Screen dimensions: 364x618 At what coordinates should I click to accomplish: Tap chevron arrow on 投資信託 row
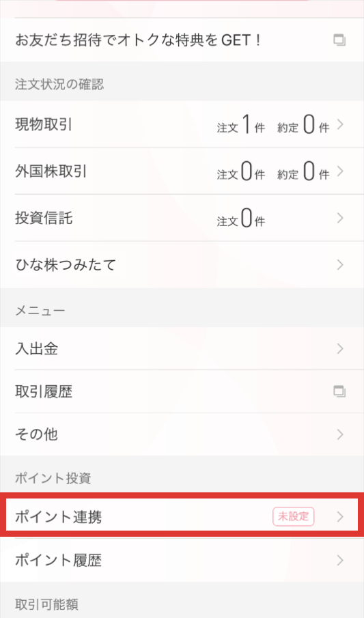tap(340, 218)
